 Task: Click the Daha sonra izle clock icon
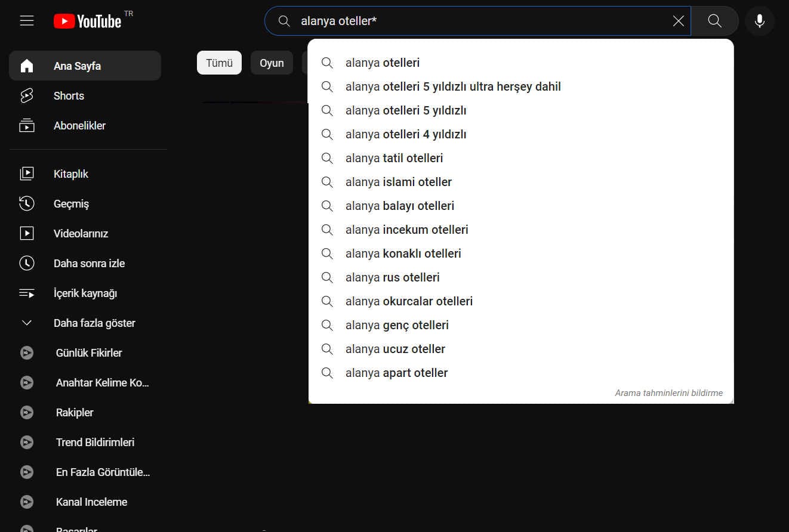click(x=27, y=263)
